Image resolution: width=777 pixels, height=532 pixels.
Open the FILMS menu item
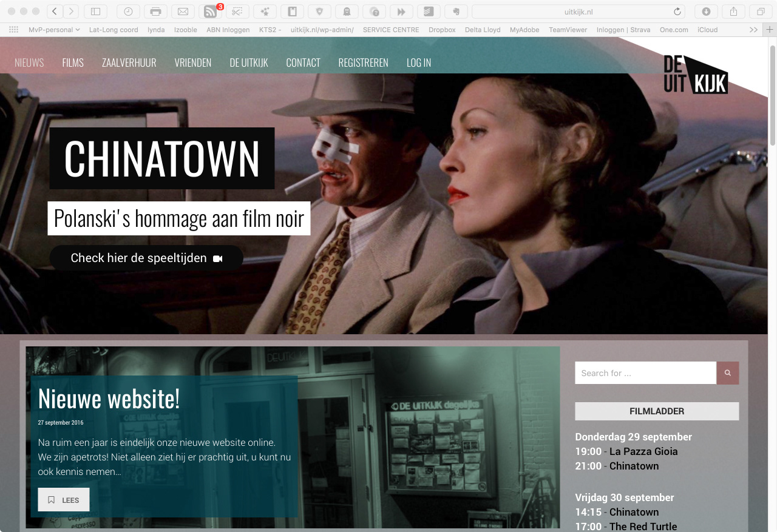pos(73,62)
